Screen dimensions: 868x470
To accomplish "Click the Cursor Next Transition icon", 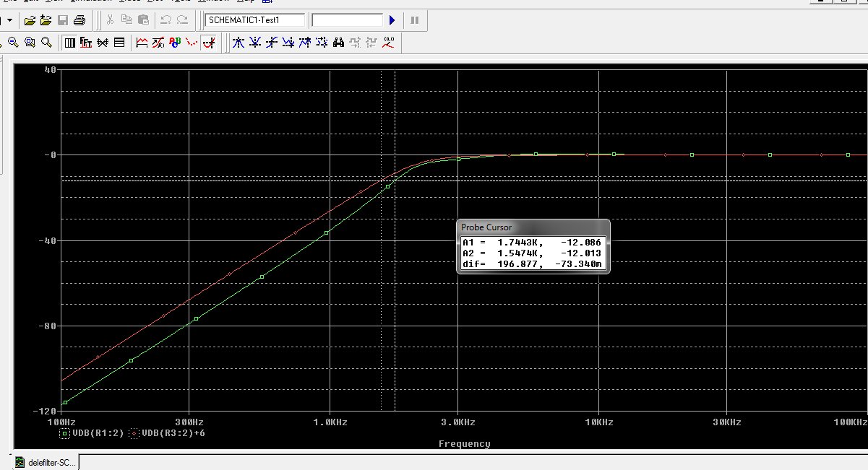I will pos(355,43).
